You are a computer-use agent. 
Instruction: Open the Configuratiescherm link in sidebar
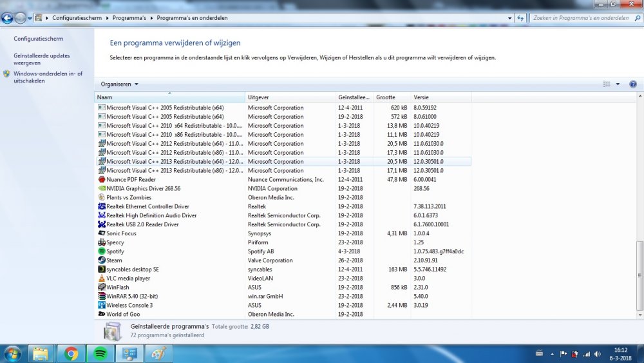38,39
